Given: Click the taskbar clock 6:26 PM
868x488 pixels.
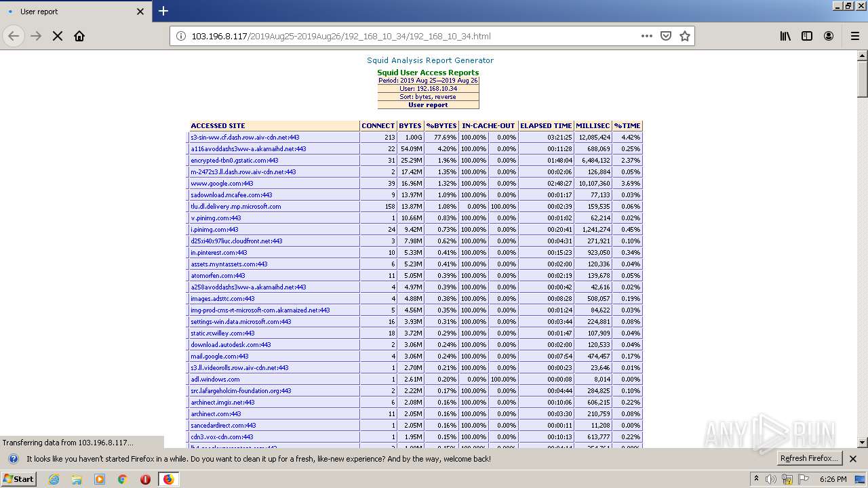Looking at the screenshot, I should (x=833, y=479).
